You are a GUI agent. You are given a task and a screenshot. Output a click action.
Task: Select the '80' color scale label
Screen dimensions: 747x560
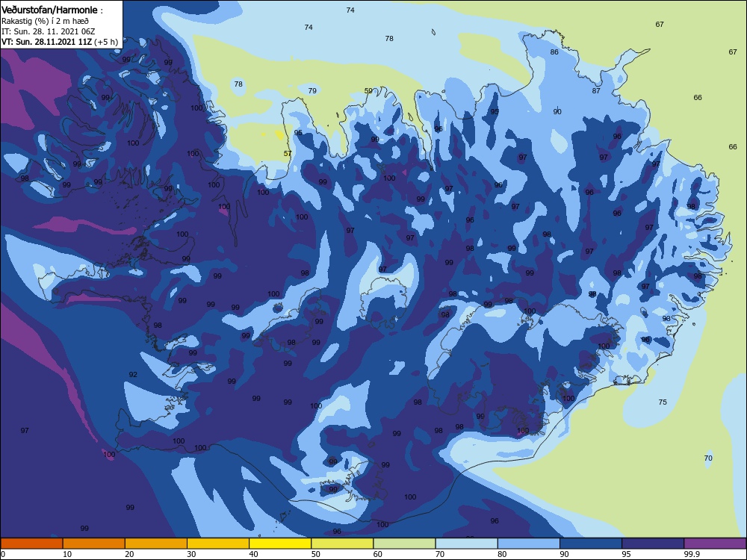[502, 554]
